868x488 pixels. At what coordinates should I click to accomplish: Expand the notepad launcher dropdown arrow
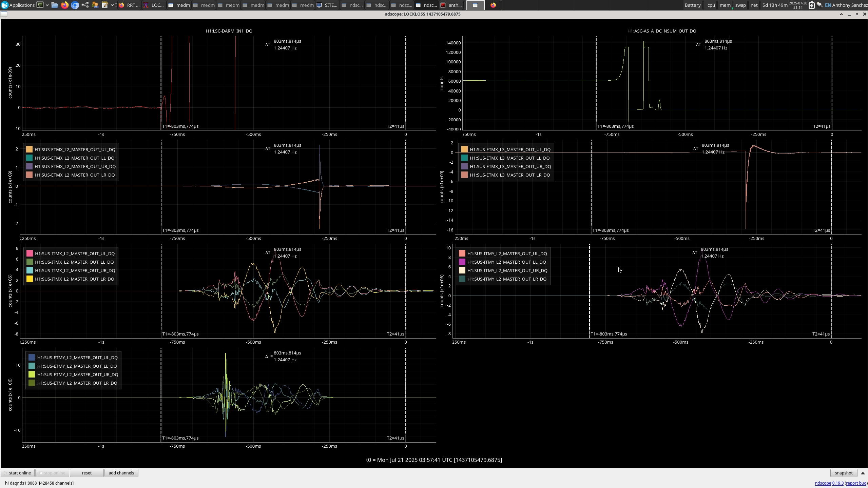click(112, 5)
